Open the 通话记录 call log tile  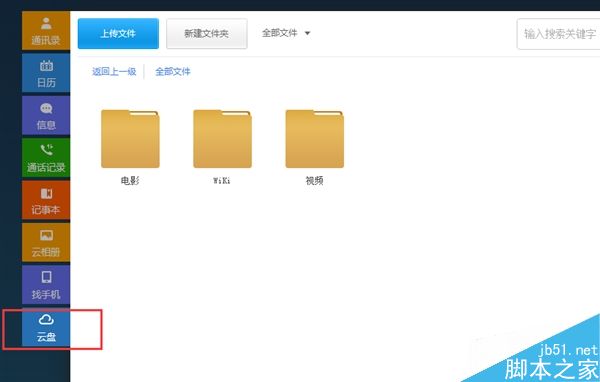tap(46, 158)
